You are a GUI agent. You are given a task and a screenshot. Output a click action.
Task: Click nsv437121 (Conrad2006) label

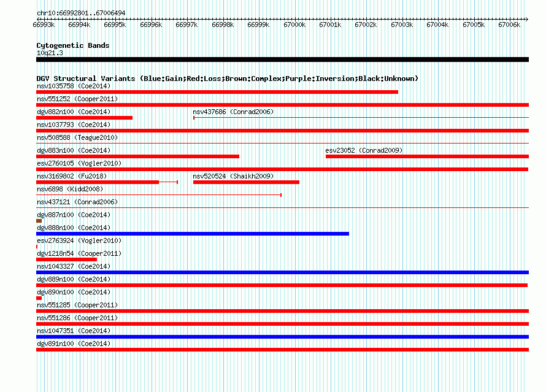coord(77,202)
